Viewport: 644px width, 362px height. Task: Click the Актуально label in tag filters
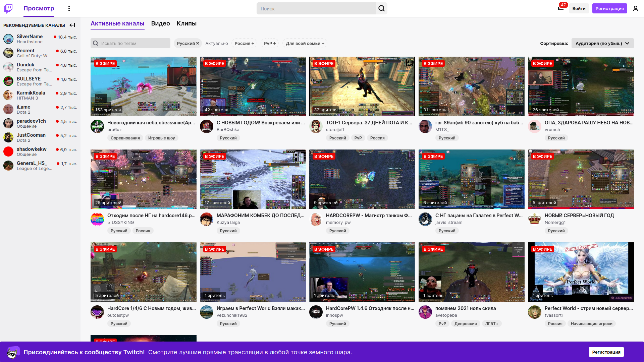point(217,43)
